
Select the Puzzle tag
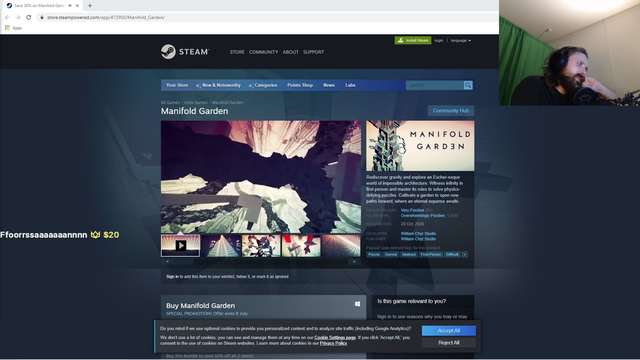pyautogui.click(x=373, y=254)
